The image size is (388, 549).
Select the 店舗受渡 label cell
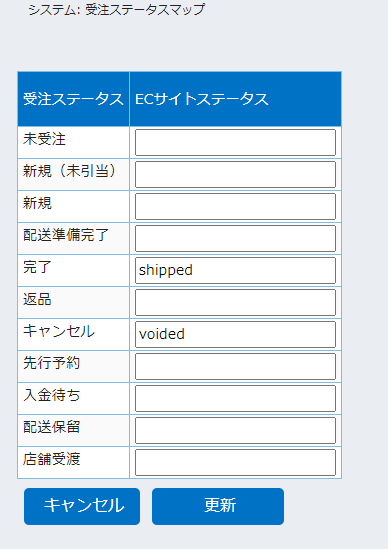pos(74,463)
